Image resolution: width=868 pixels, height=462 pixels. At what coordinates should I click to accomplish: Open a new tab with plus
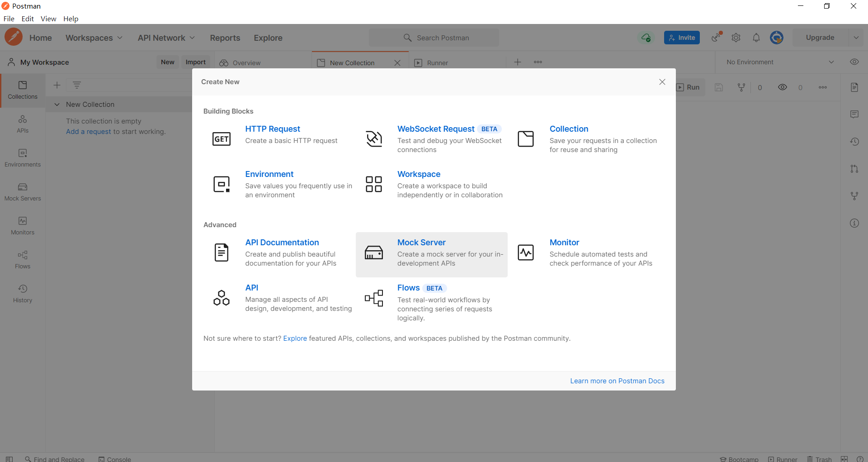point(518,62)
